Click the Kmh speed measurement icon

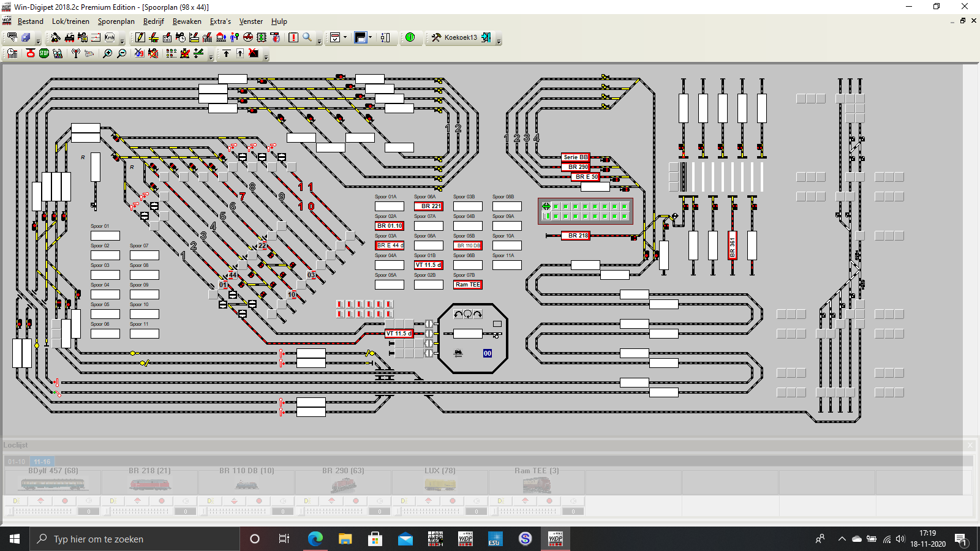click(110, 37)
